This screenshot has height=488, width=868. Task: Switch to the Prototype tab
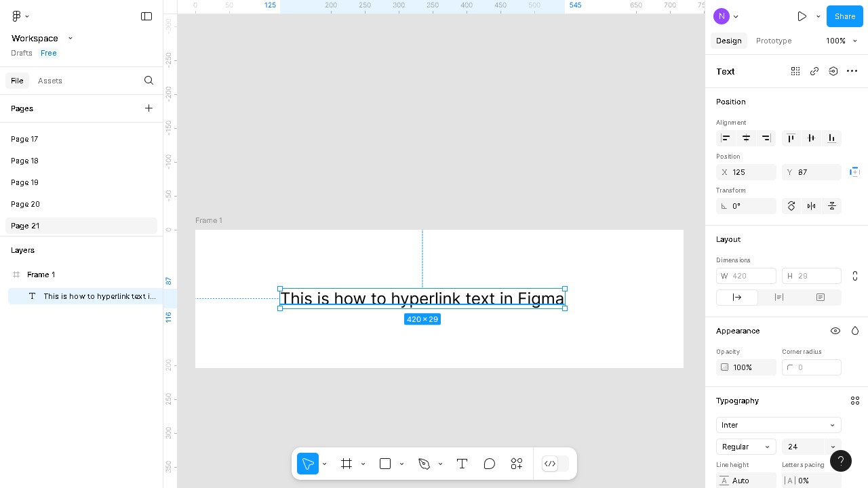774,41
